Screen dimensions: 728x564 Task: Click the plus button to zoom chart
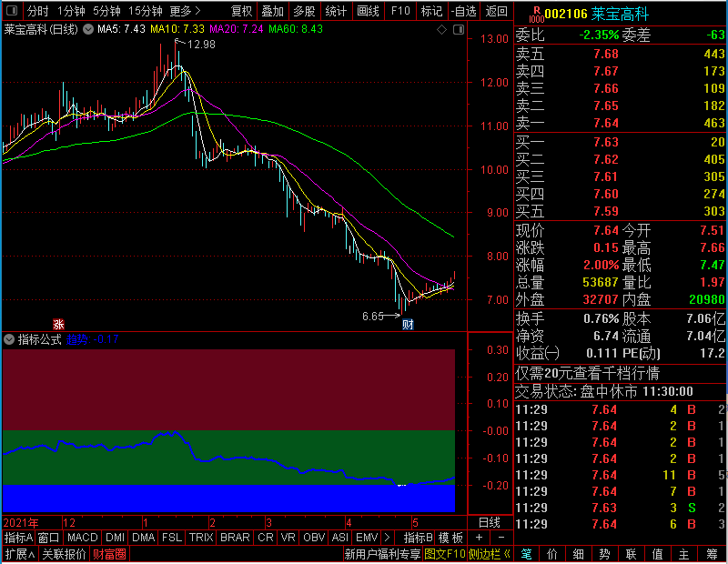click(x=479, y=538)
